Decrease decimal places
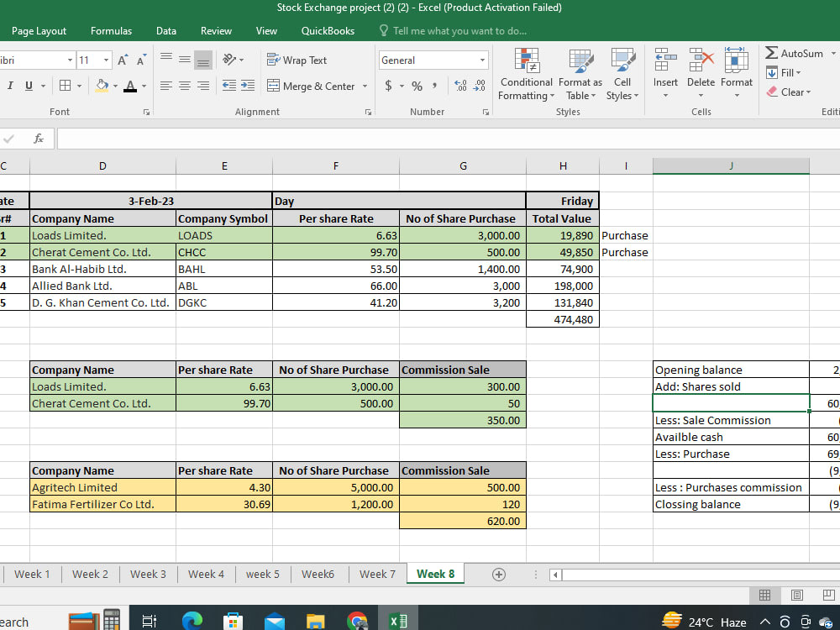840x630 pixels. pos(480,86)
